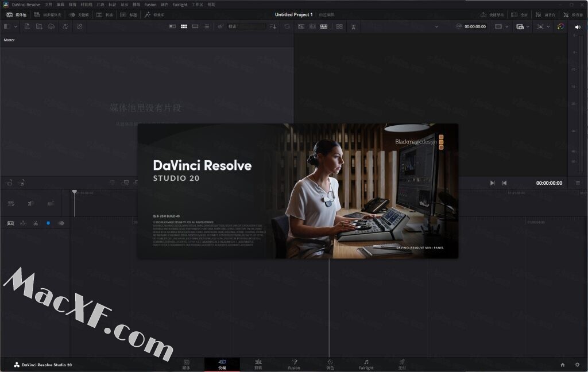Click the tower-shaped icon in viewer toolbar
The height and width of the screenshot is (372, 588).
353,26
